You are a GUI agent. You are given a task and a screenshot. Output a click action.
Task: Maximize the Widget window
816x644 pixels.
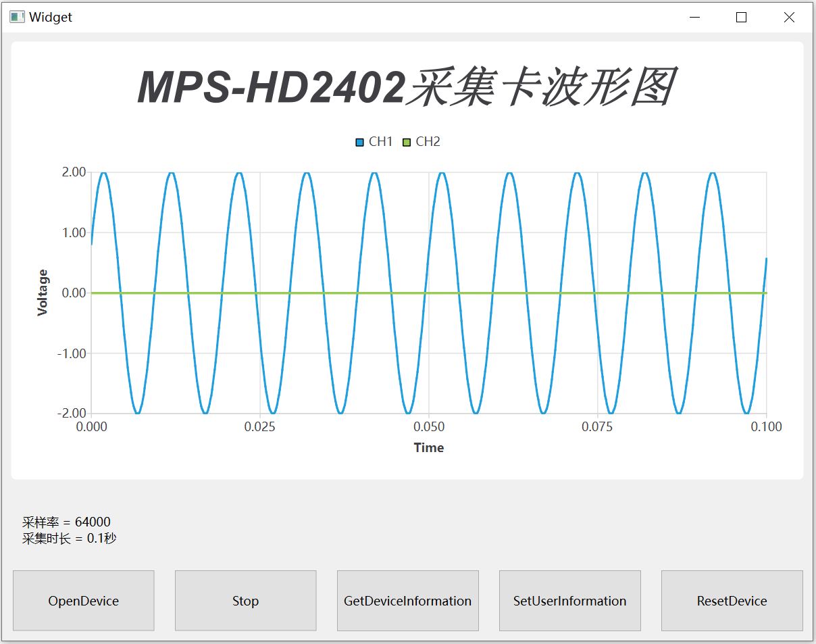[741, 18]
